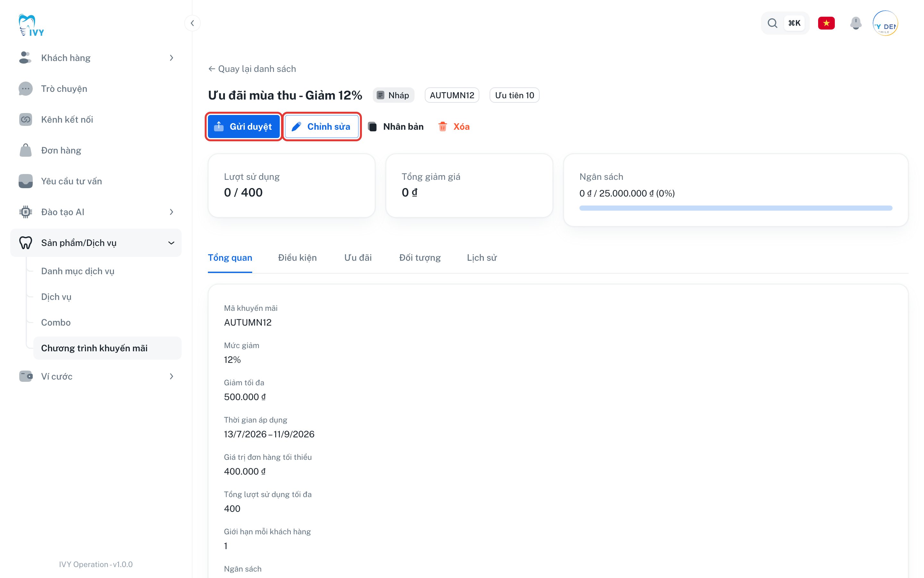Click the Sản phẩm/Dịch vụ tooth icon

pos(25,243)
